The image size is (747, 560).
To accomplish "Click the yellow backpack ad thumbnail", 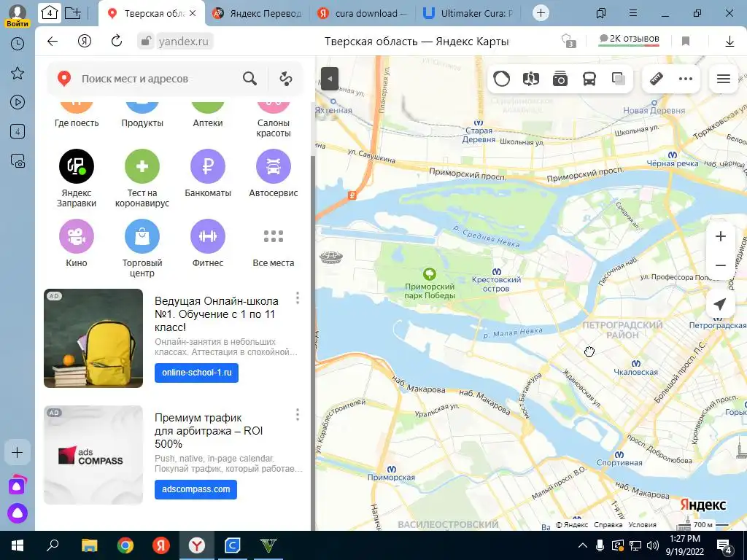I will coord(93,338).
